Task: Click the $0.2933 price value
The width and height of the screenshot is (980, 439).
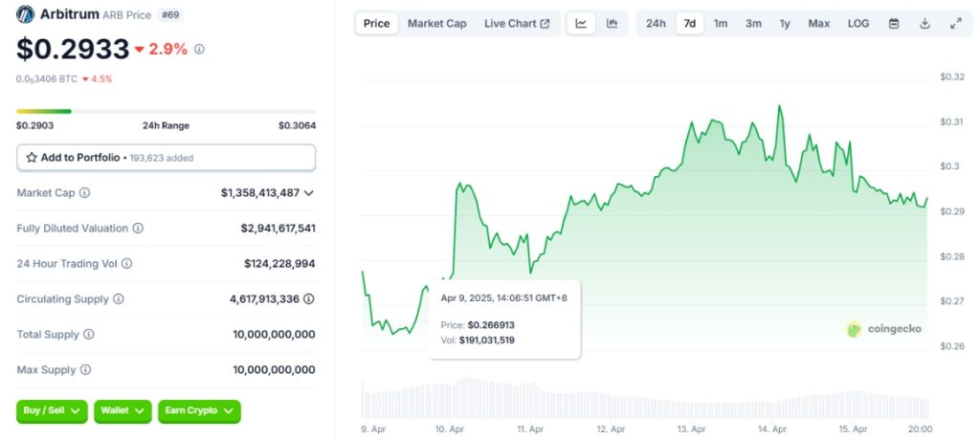Action: [x=73, y=49]
